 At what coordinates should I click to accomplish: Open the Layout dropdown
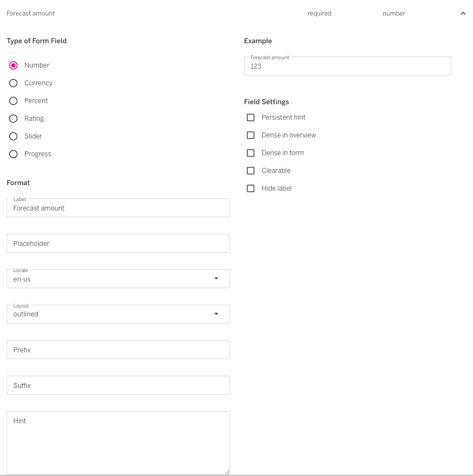point(118,314)
